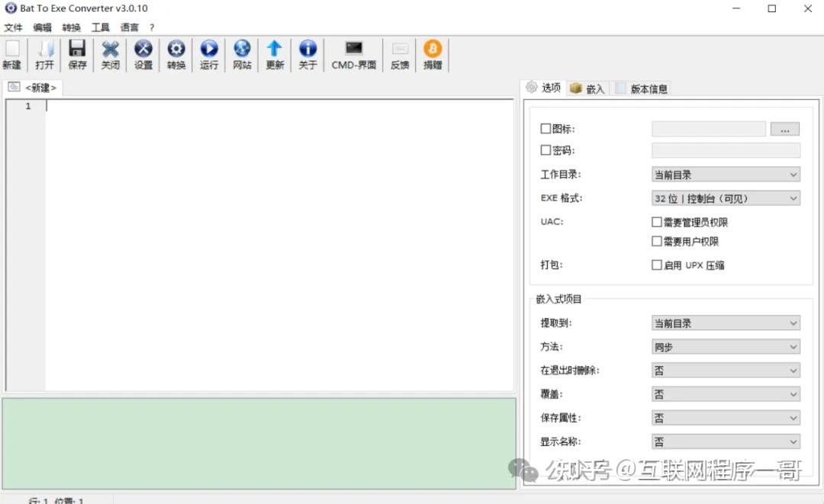Open the ? help menu
The width and height of the screenshot is (824, 504).
[152, 27]
